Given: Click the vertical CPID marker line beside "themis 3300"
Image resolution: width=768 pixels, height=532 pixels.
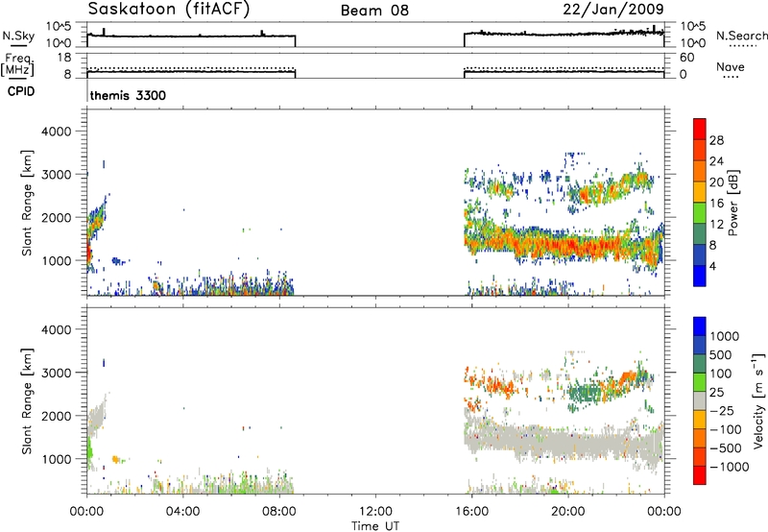Looking at the screenshot, I should point(87,92).
